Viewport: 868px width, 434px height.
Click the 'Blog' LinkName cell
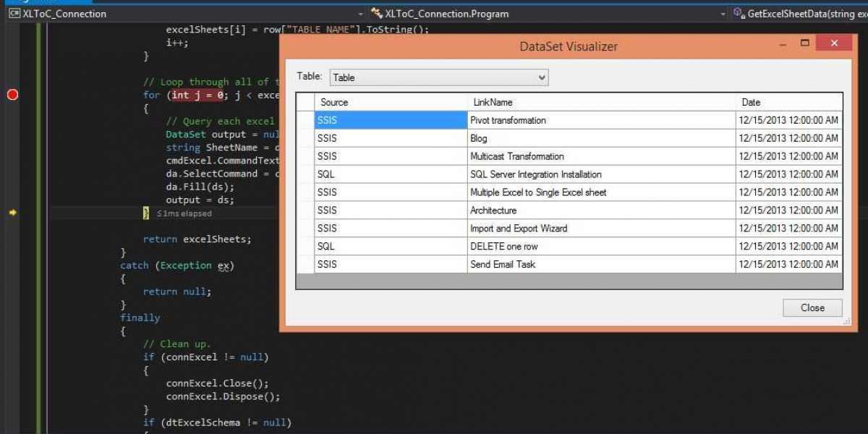click(601, 138)
